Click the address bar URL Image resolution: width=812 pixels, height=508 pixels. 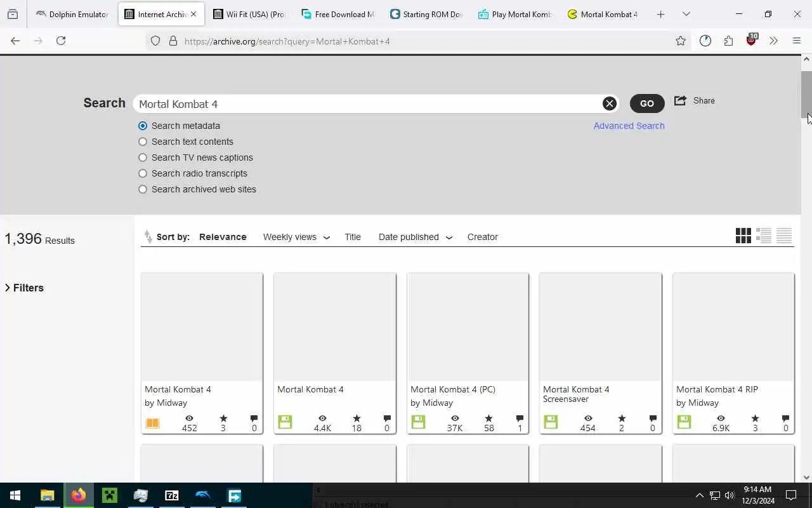(287, 41)
